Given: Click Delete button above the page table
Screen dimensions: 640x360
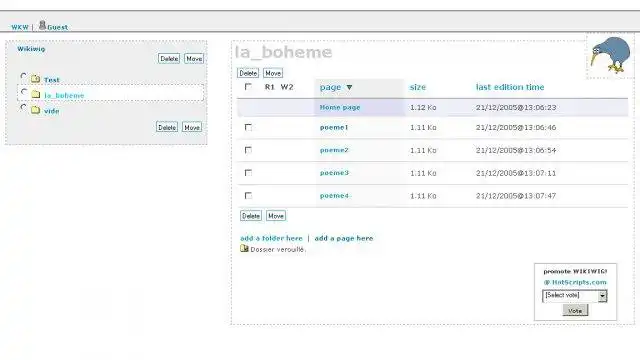Looking at the screenshot, I should [248, 73].
